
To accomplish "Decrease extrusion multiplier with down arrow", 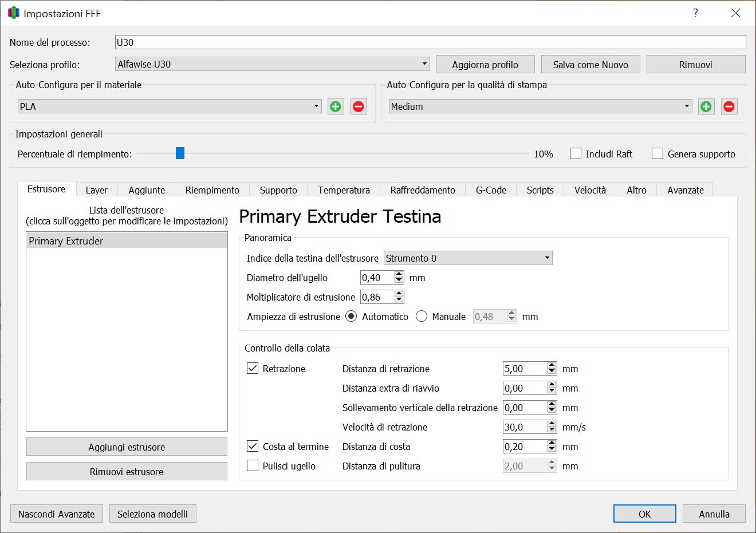I will (399, 300).
